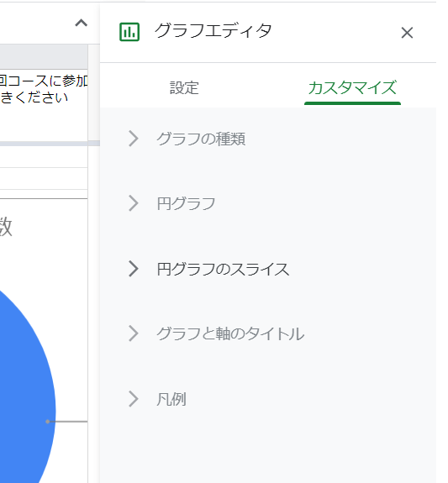This screenshot has width=448, height=483.
Task: Close the グラフエディタ panel
Action: [x=407, y=33]
